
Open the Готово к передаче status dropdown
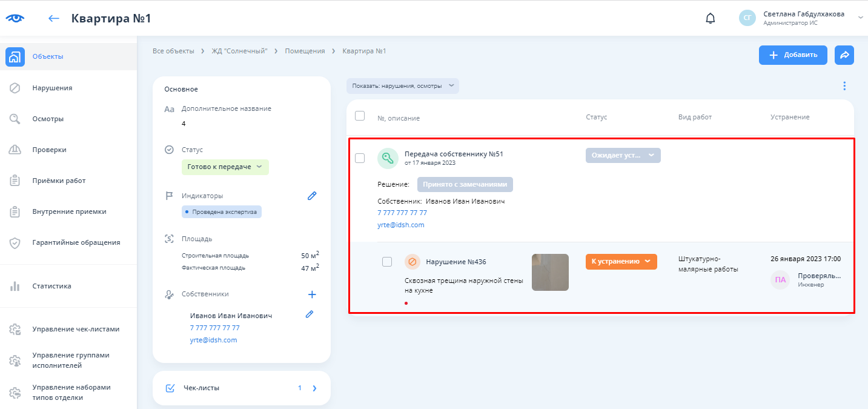(x=225, y=167)
